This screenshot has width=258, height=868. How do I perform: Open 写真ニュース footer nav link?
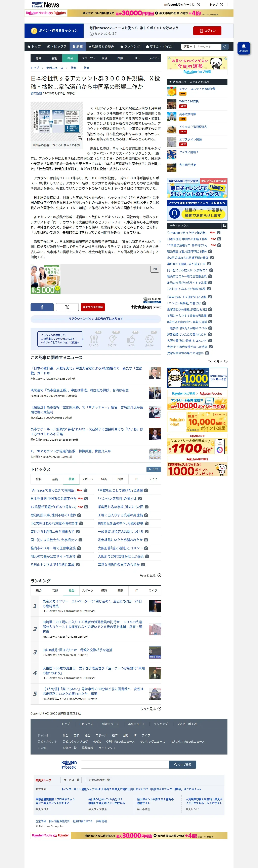click(136, 724)
